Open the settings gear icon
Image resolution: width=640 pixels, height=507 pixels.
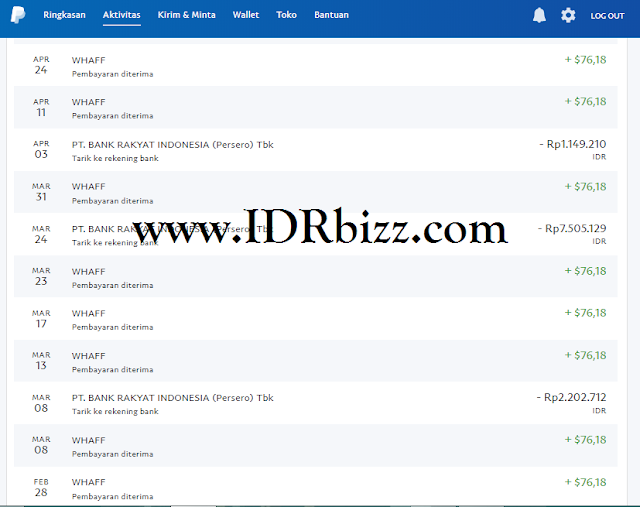pyautogui.click(x=568, y=16)
